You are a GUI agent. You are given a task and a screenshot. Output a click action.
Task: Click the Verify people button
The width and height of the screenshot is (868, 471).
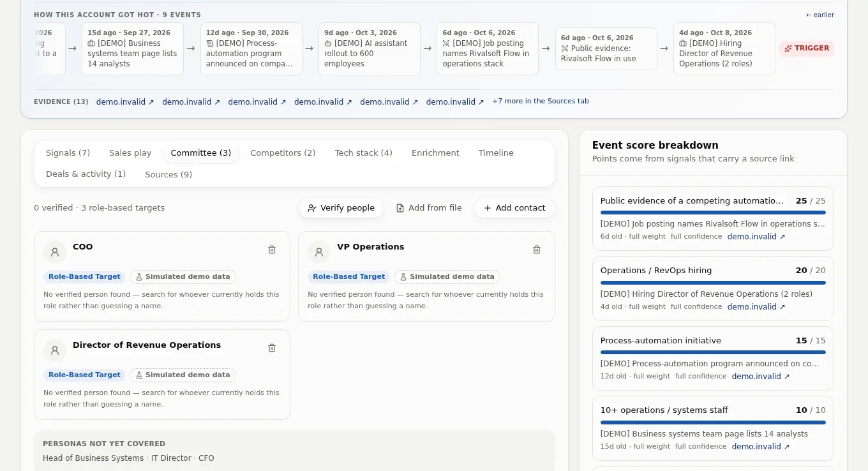click(x=341, y=208)
